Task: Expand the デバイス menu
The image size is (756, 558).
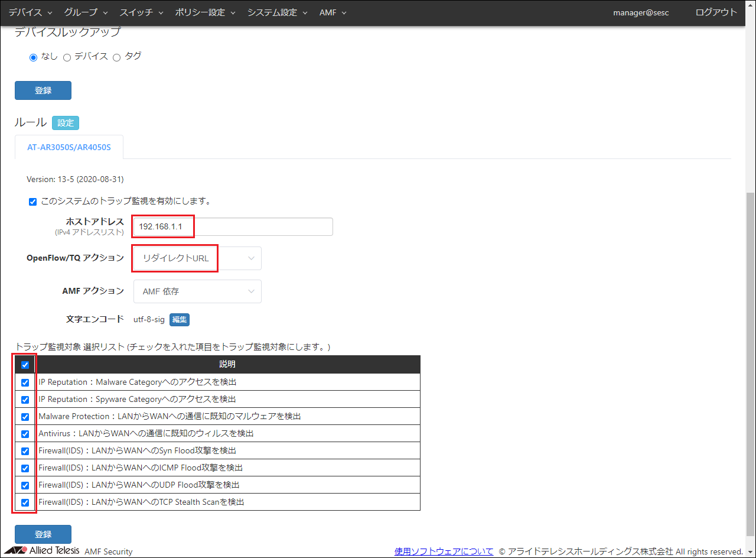Action: pyautogui.click(x=30, y=12)
